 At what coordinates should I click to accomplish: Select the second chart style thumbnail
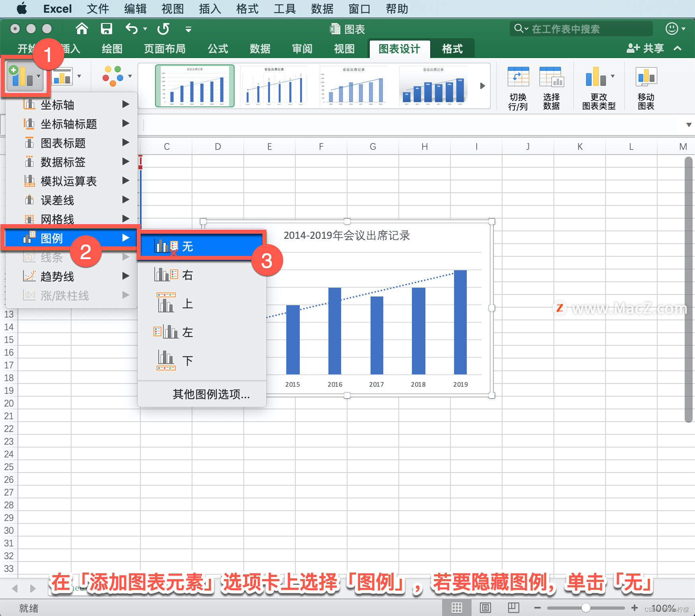pos(274,86)
